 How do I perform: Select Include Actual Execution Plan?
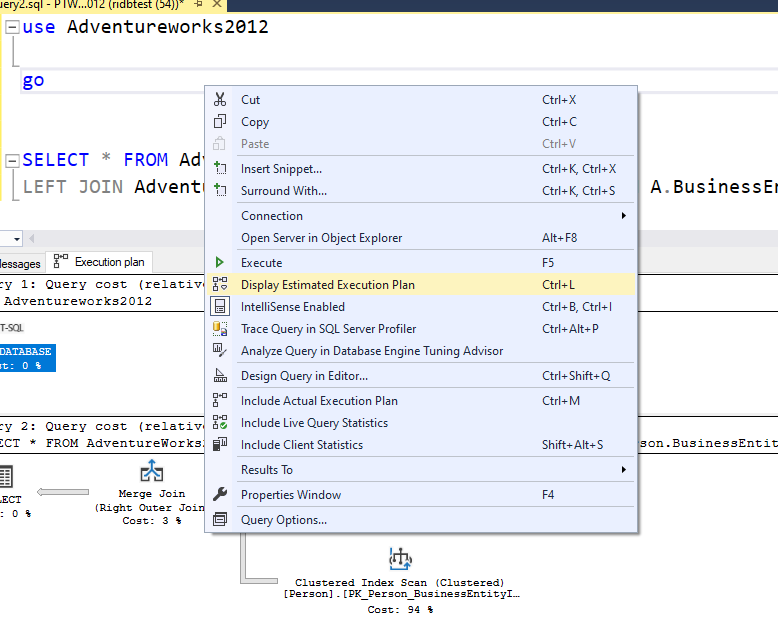click(421, 400)
